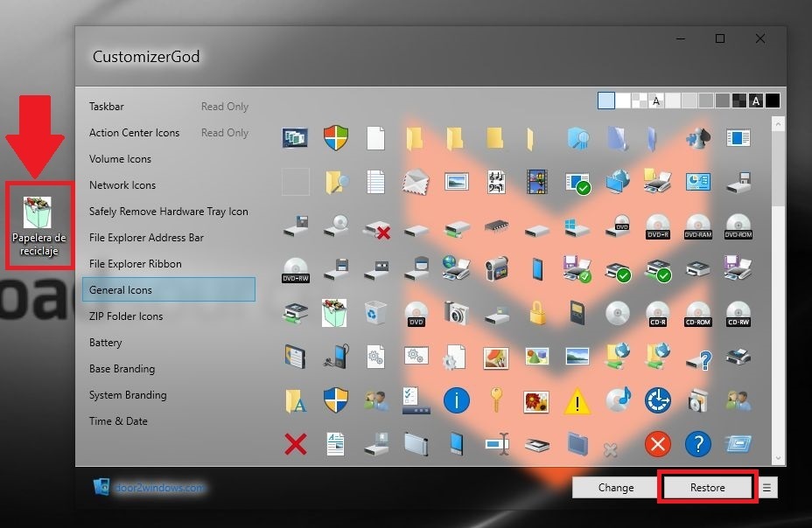Select the drive with red X icon
The height and width of the screenshot is (528, 812).
376,228
